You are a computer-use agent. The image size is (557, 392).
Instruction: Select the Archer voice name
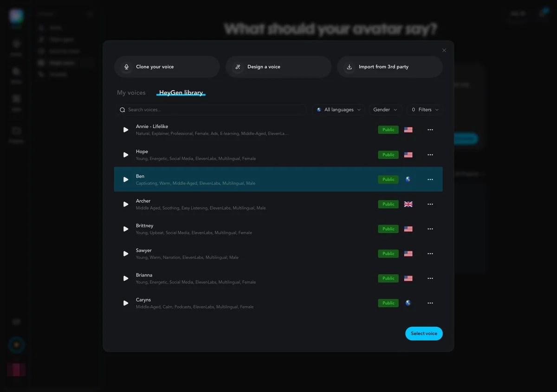point(143,201)
